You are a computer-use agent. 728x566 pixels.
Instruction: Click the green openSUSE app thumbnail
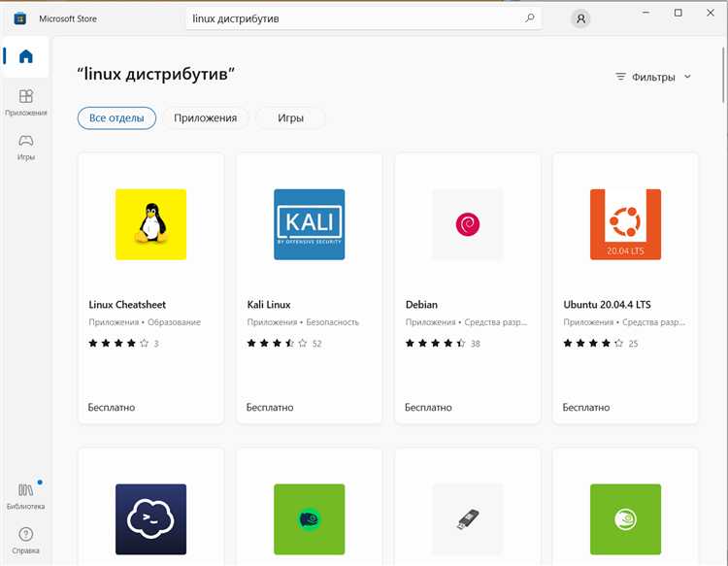coord(625,519)
